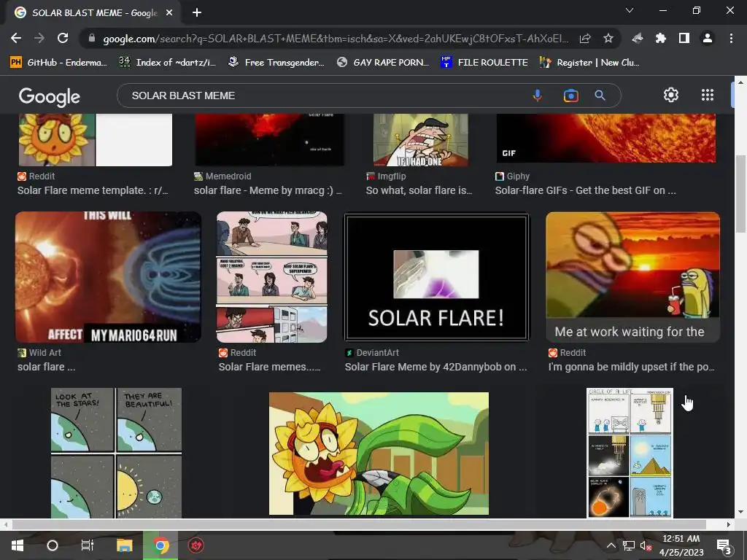The height and width of the screenshot is (560, 747).
Task: Close the SOLAR BLAST MEME tab
Action: pos(169,13)
